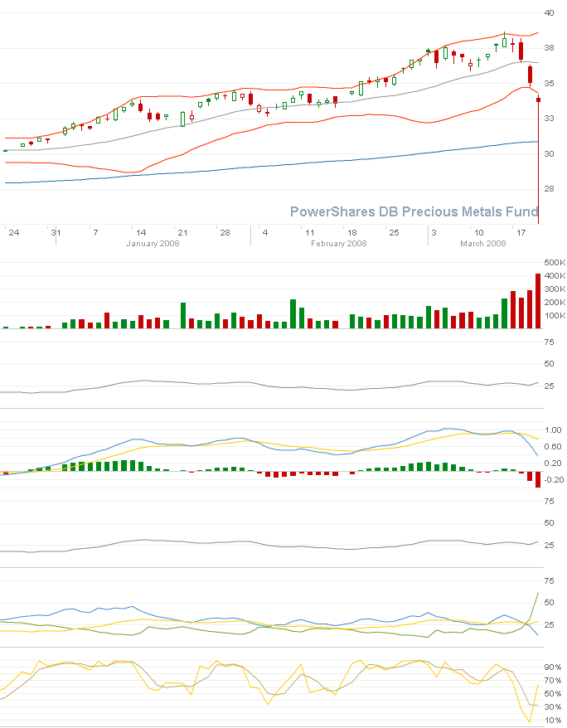567x728 pixels.
Task: Select the date label 31 on time axis
Action: tap(56, 233)
